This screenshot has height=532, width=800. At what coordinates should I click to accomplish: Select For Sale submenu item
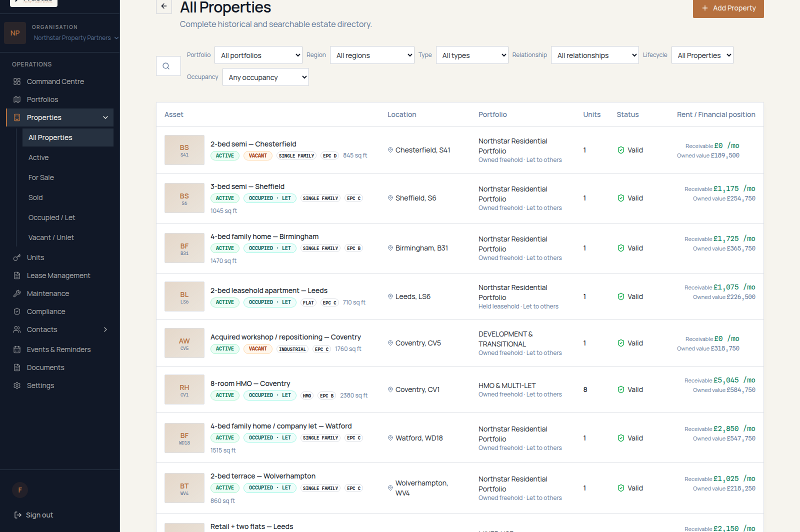[x=67, y=177]
